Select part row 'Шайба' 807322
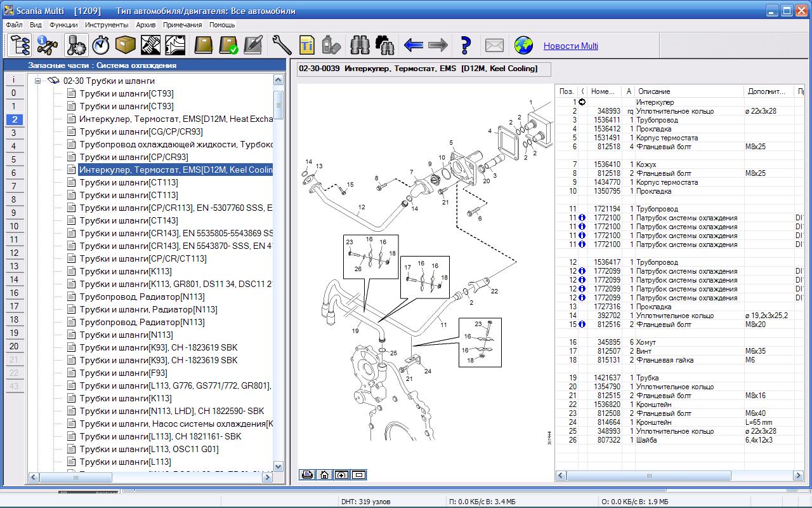 679,440
